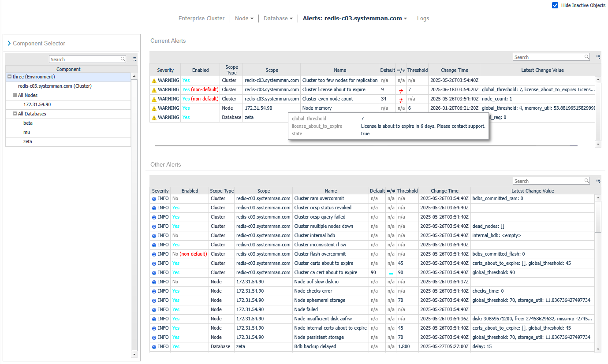
Task: Open the Node dropdown menu
Action: 244,19
